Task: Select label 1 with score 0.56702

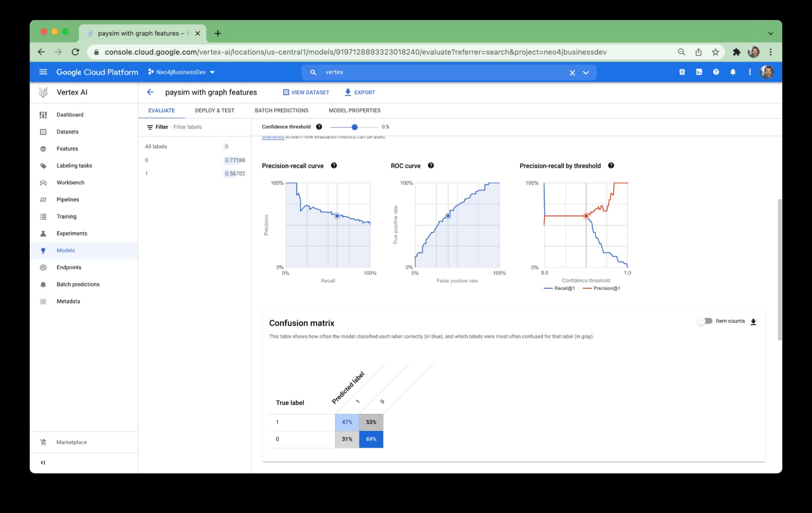Action: [195, 174]
